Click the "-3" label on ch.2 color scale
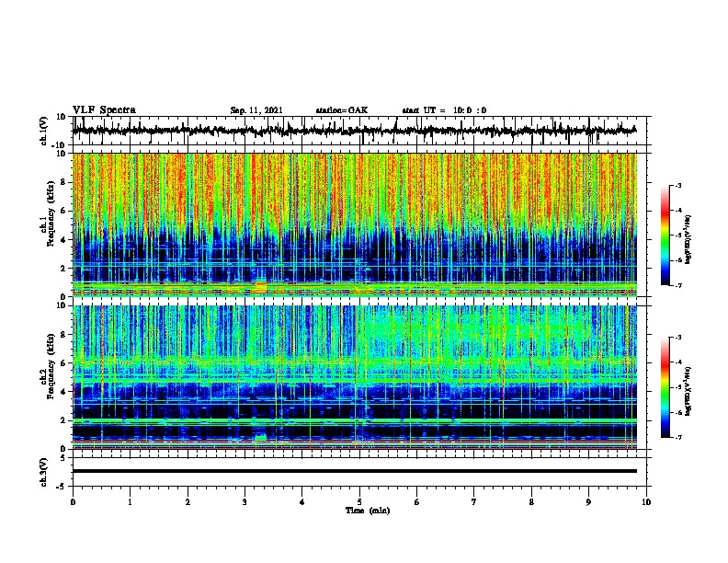This screenshot has height=563, width=728. click(x=677, y=337)
